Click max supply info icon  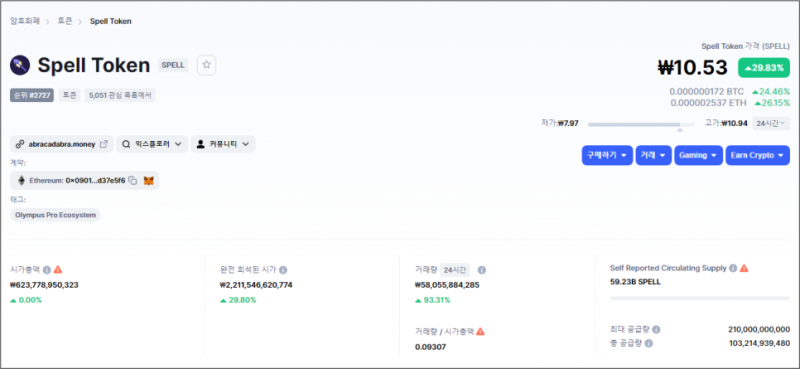coord(656,329)
